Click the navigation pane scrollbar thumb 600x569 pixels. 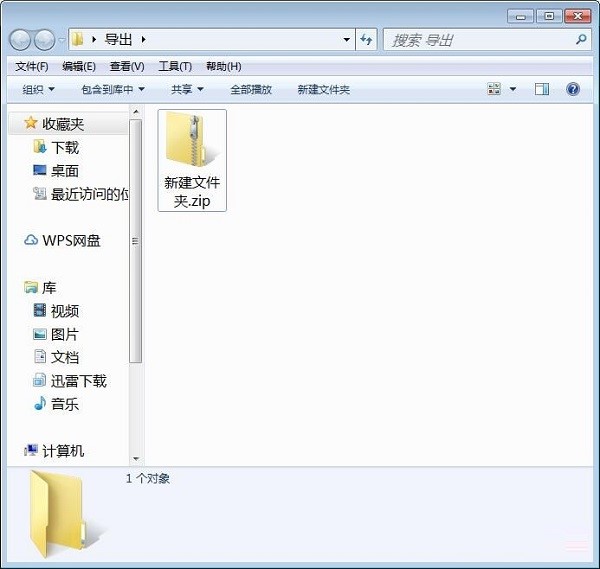pos(135,241)
